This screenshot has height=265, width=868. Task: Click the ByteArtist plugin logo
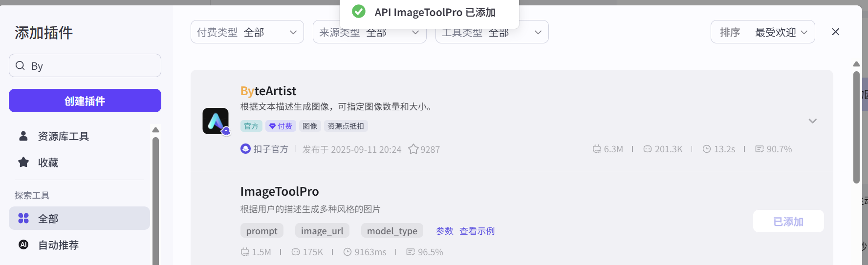pyautogui.click(x=216, y=121)
